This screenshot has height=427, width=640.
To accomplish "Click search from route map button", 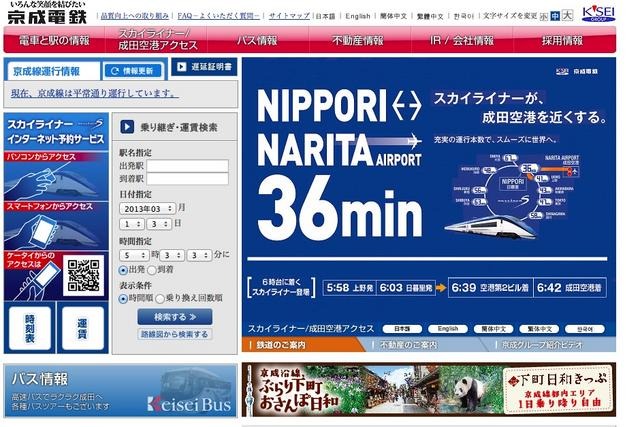I will pos(175,334).
